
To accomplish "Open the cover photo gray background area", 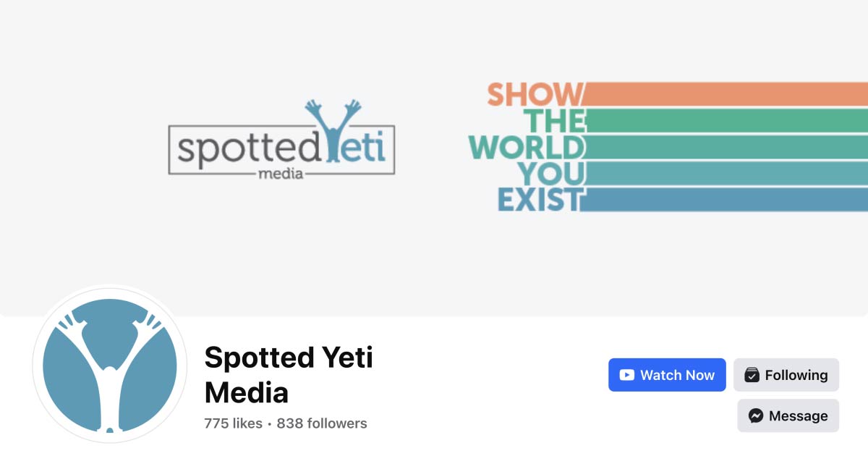I will (434, 261).
